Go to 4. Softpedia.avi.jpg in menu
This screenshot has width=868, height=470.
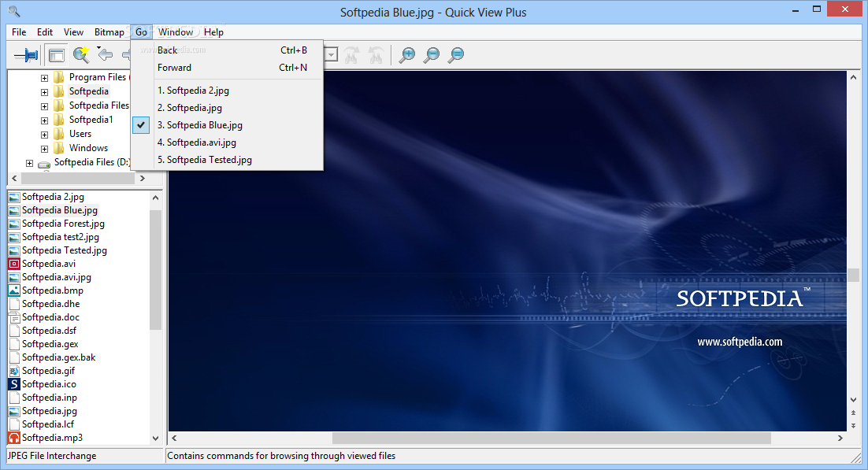(227, 142)
